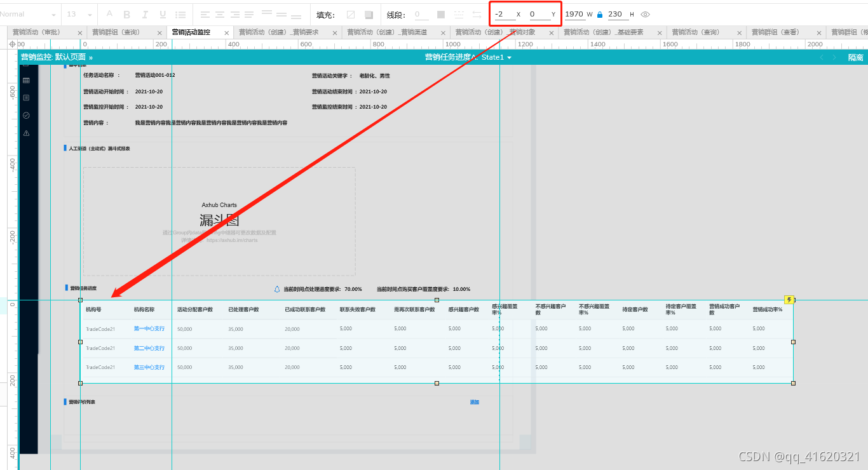Select the 营销成功率% column header
This screenshot has width=868, height=470.
pyautogui.click(x=768, y=310)
